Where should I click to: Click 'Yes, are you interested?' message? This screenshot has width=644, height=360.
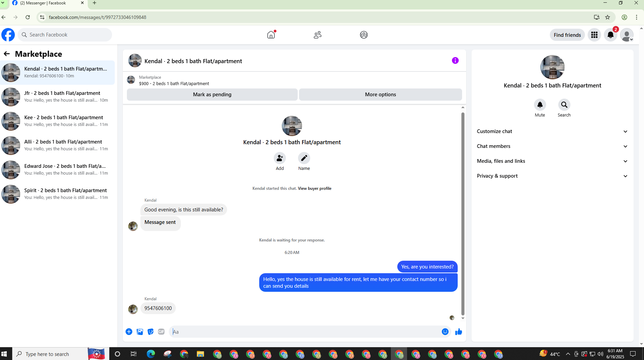click(427, 267)
